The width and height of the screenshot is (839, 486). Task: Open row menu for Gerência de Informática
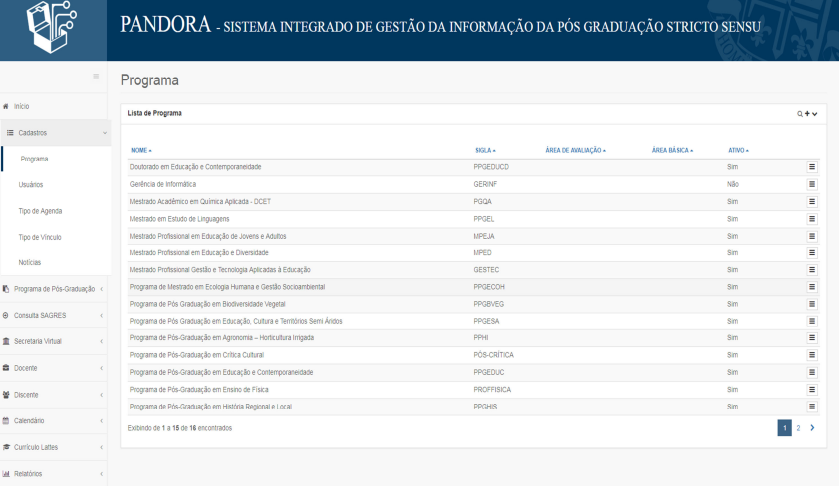pos(812,184)
